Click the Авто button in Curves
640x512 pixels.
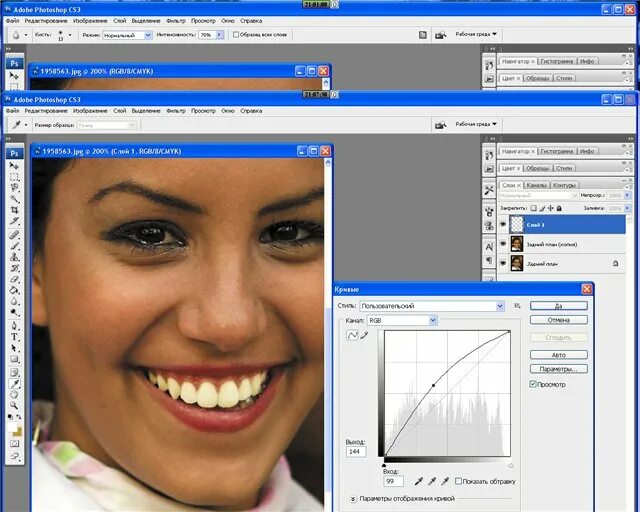(558, 355)
